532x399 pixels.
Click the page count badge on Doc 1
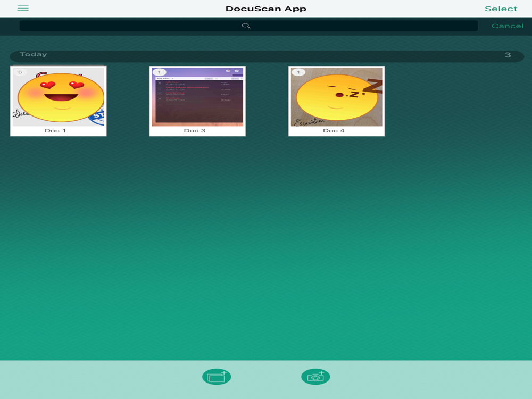pyautogui.click(x=20, y=72)
